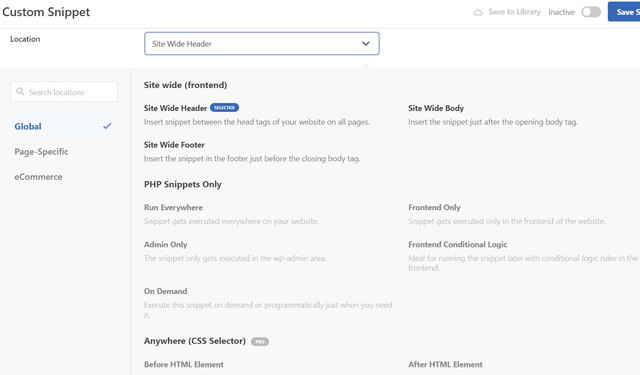
Task: Click the Site wide (frontend) section heading
Action: (x=185, y=85)
